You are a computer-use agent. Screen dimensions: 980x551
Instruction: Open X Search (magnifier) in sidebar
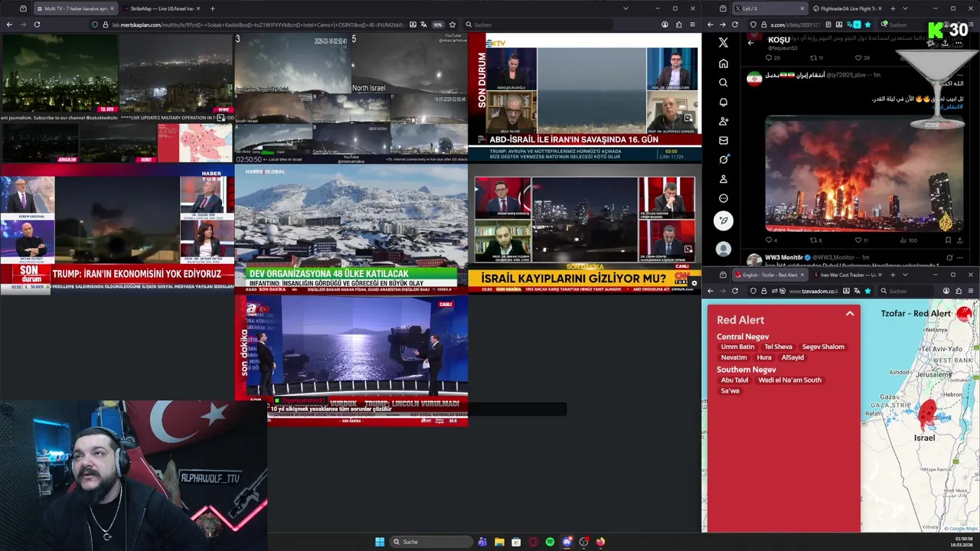(x=723, y=82)
